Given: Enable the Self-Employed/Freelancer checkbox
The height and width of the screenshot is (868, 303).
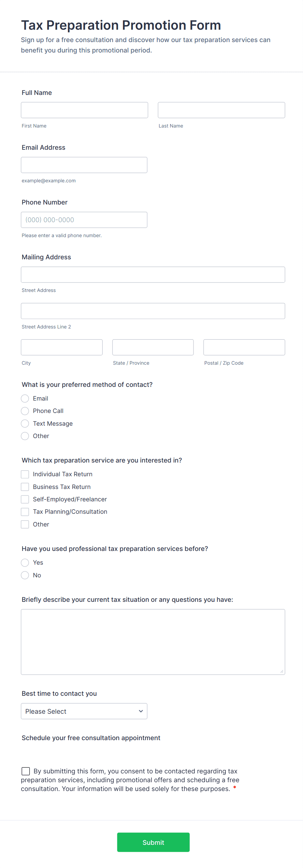Looking at the screenshot, I should (x=25, y=499).
